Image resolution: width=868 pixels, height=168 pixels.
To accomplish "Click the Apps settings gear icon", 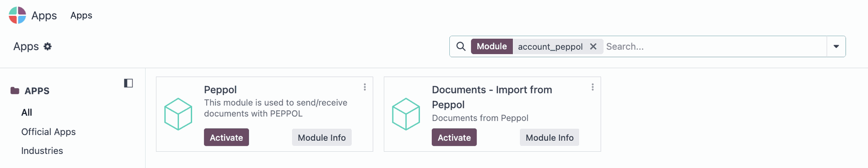I will point(47,47).
